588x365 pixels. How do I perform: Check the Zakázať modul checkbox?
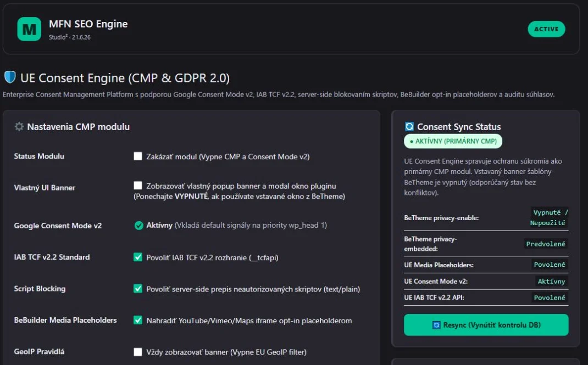138,156
